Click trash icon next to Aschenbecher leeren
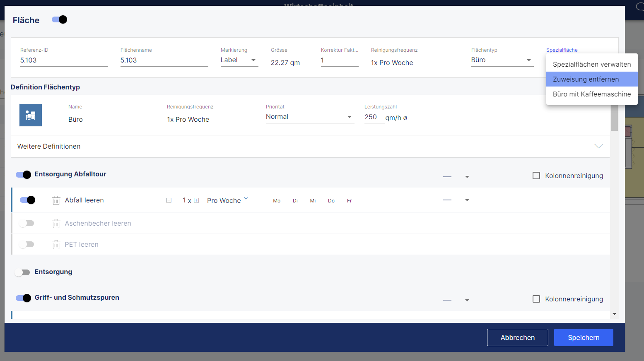The height and width of the screenshot is (361, 644). (56, 224)
